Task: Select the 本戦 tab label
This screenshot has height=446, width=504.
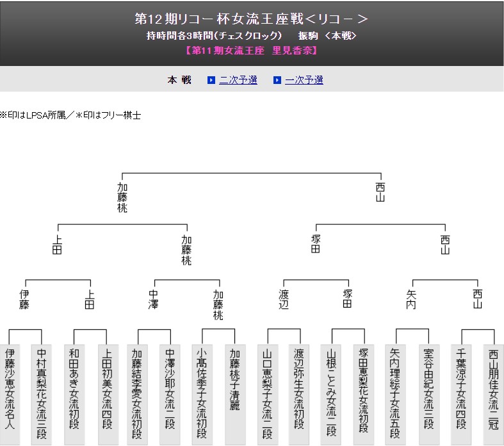Action: pyautogui.click(x=179, y=79)
